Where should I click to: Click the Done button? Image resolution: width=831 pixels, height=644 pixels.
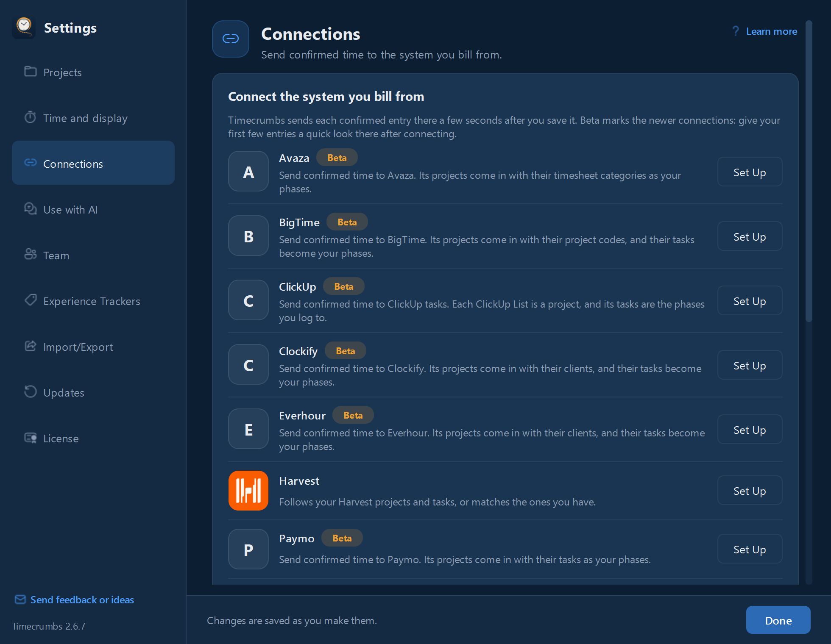tap(778, 620)
